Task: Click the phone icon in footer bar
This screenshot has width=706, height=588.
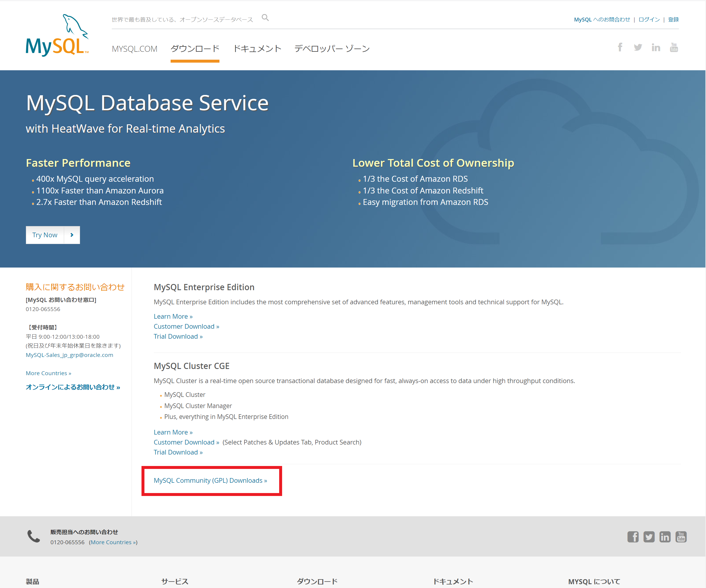Action: (x=34, y=536)
